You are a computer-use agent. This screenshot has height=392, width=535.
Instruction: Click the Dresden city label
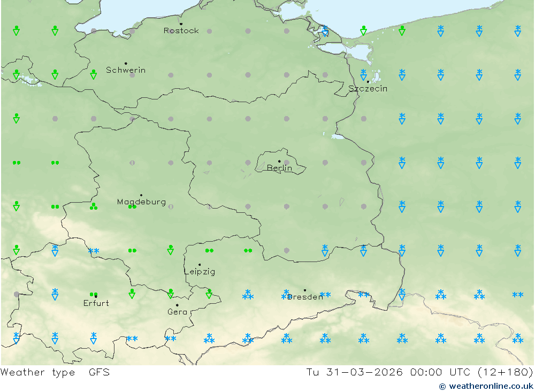[305, 297]
